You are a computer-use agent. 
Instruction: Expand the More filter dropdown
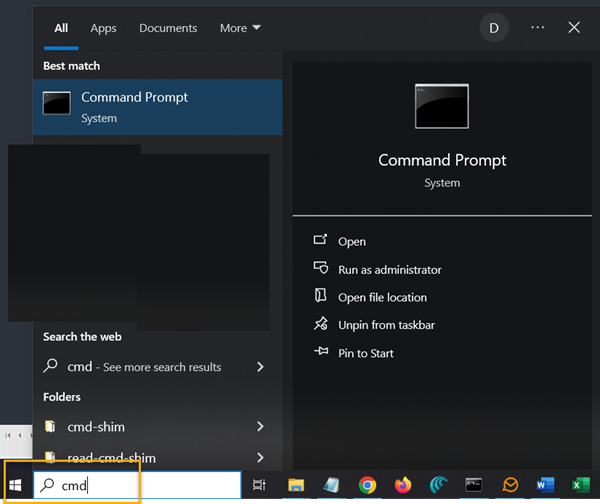tap(240, 28)
